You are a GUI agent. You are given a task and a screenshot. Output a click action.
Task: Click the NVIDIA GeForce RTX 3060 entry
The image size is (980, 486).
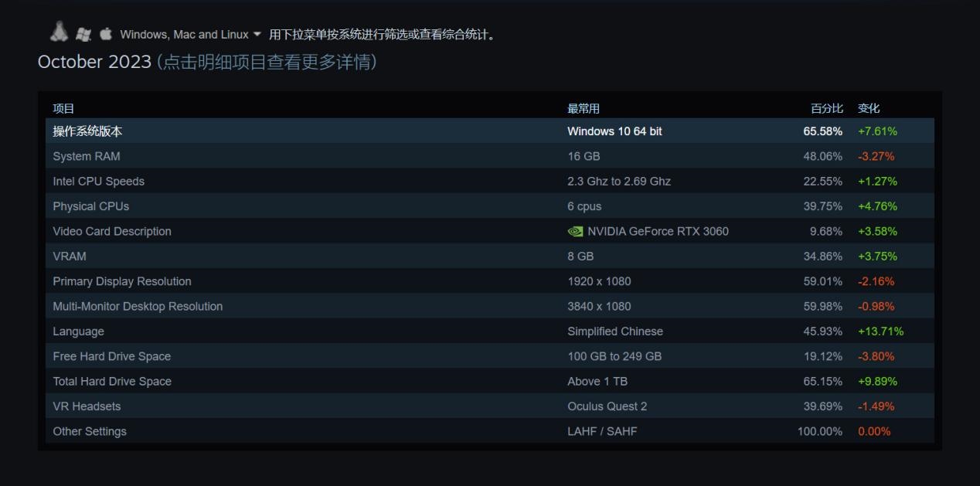coord(658,231)
